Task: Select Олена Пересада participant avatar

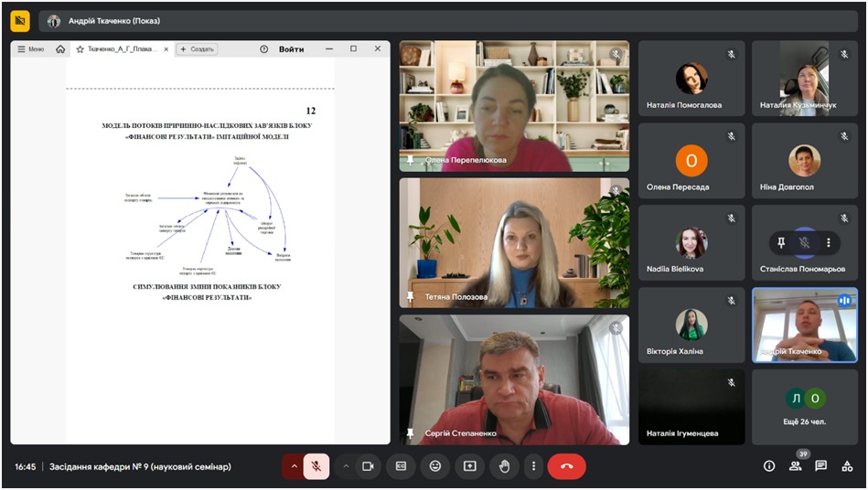Action: point(691,160)
